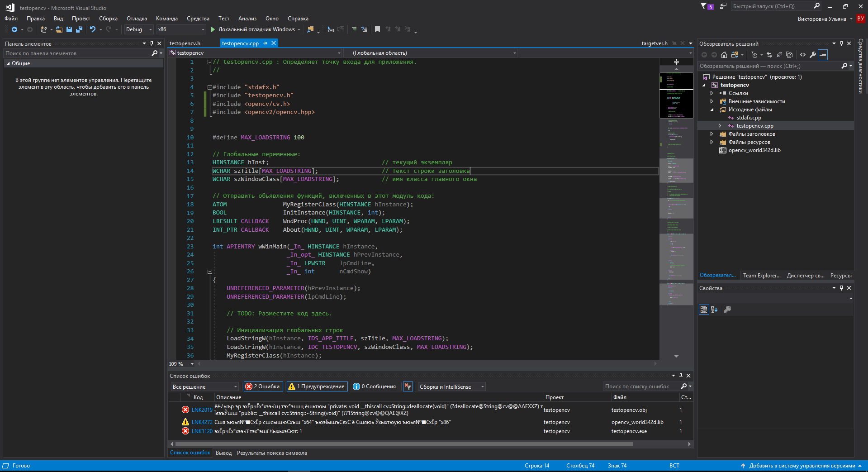Viewport: 868px width, 472px height.
Task: Click Добавить в систему управления версиями
Action: point(802,466)
